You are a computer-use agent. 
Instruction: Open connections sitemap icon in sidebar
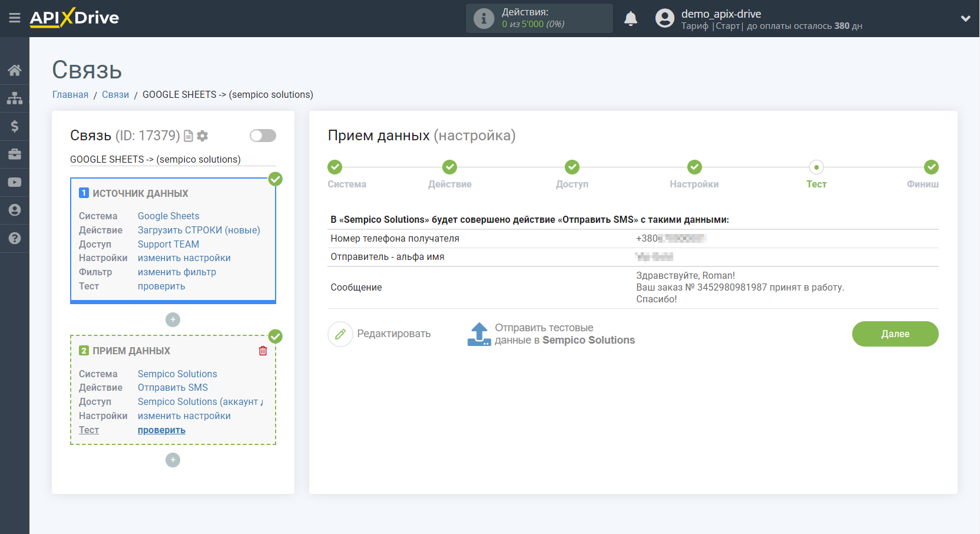point(15,98)
